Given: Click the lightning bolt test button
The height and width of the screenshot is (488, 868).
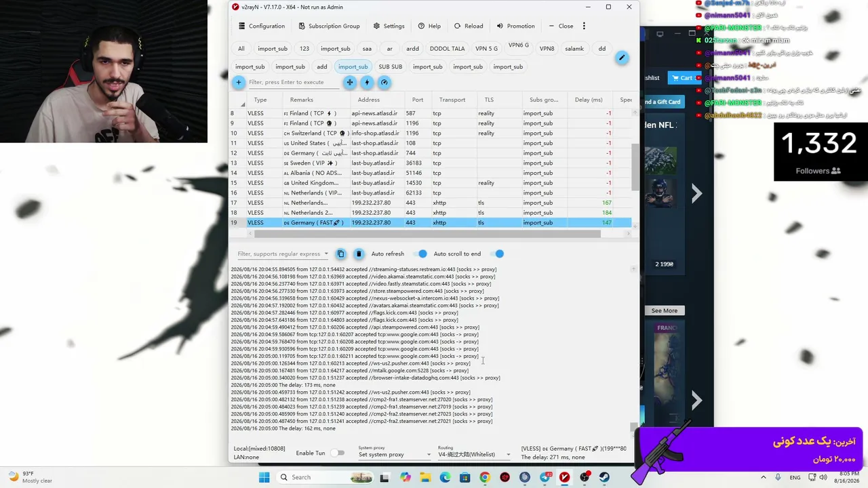Looking at the screenshot, I should click(x=367, y=82).
